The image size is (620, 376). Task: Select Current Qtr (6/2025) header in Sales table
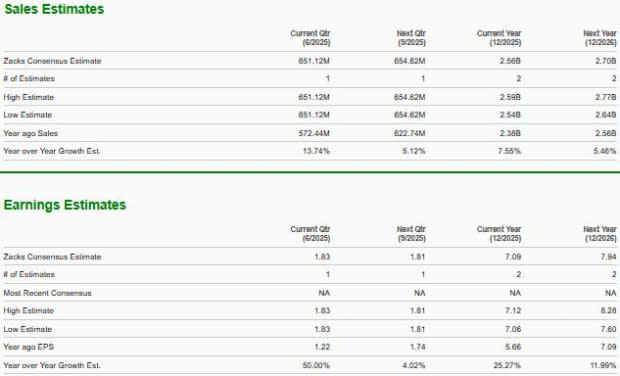coord(310,38)
